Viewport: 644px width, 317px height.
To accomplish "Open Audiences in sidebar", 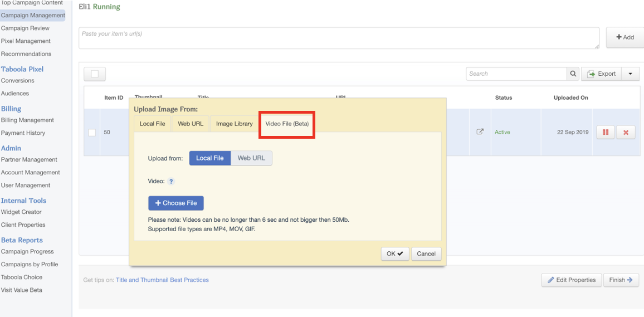I will pos(15,93).
